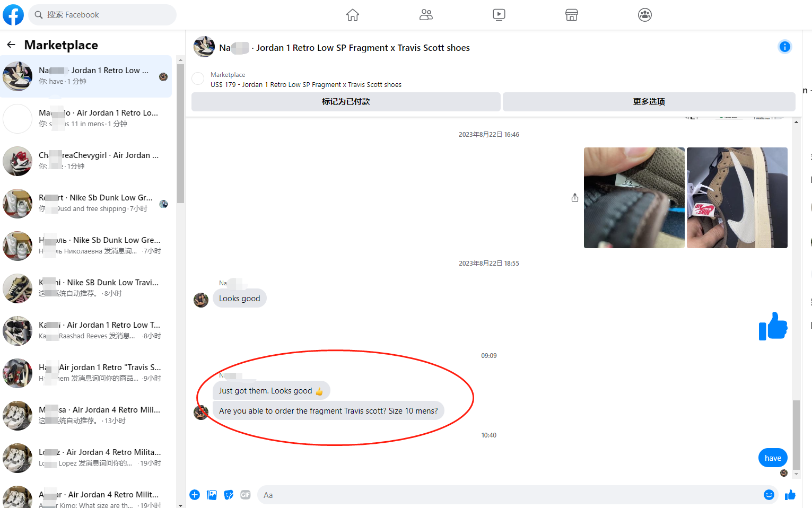The height and width of the screenshot is (508, 812).
Task: Open the Home feed icon
Action: [x=353, y=15]
